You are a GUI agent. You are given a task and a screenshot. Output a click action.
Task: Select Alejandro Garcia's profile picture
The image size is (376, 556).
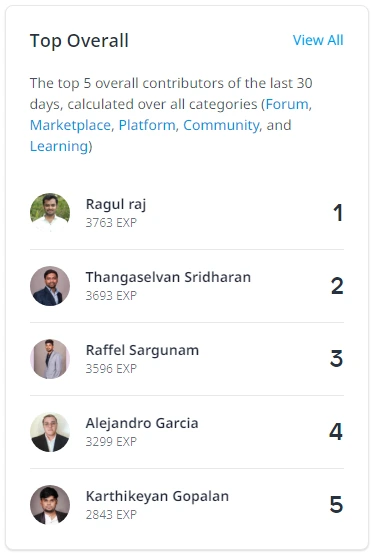pos(50,432)
